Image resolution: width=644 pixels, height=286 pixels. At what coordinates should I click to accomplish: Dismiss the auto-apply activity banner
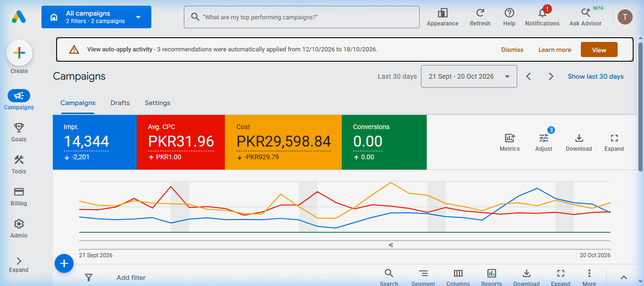coord(512,50)
